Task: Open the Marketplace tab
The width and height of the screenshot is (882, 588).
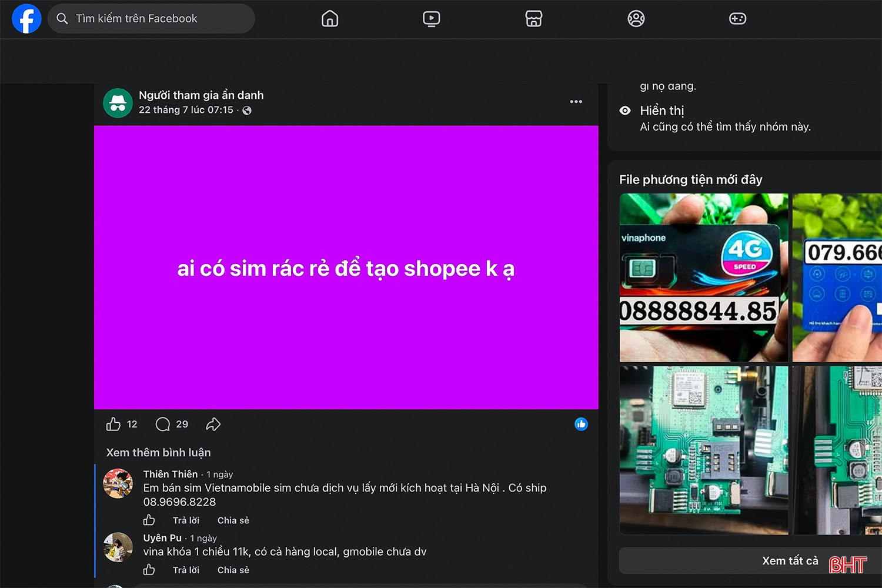Action: point(534,19)
